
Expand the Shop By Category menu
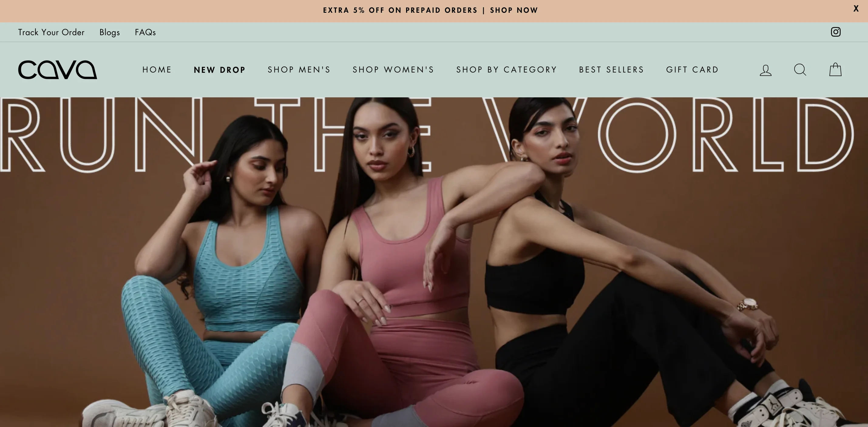pos(507,70)
